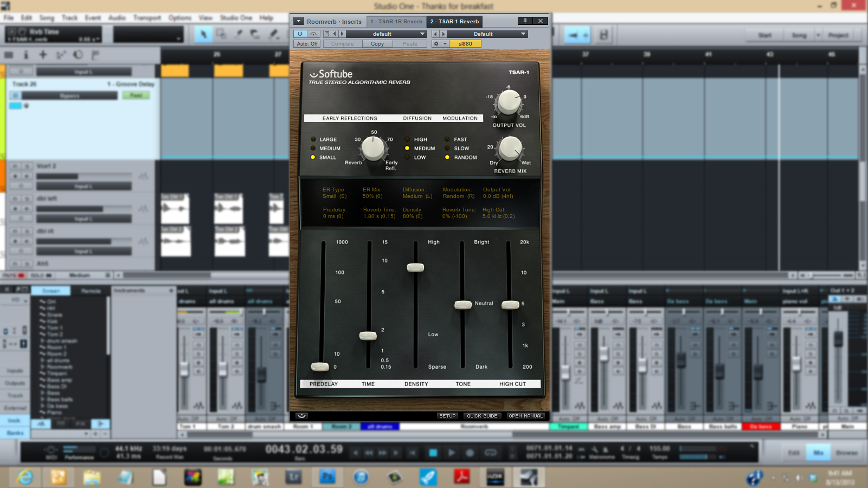Enable loop playback in the transport bar
The width and height of the screenshot is (868, 488).
coord(490,453)
